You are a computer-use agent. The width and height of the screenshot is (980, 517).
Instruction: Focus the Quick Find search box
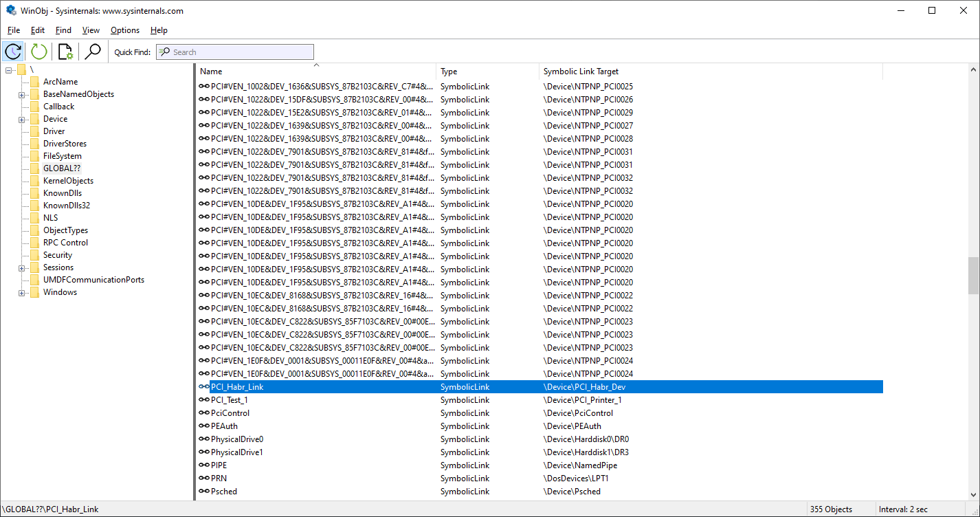click(x=235, y=52)
